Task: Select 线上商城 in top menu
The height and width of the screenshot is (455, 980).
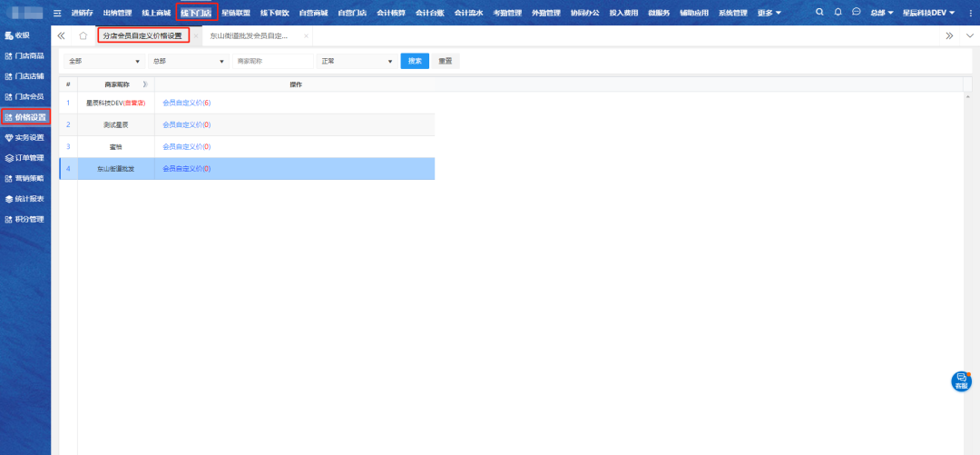Action: pyautogui.click(x=156, y=13)
